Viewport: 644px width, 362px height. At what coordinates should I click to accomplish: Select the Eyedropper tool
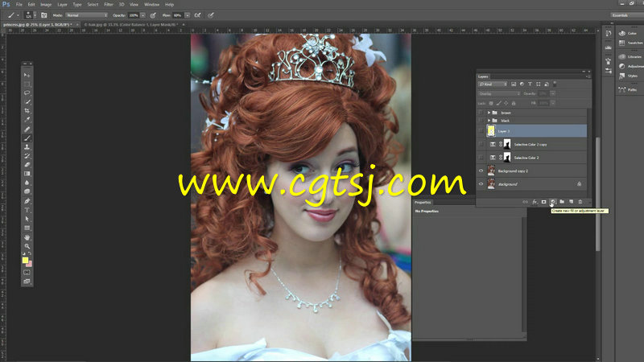[27, 120]
